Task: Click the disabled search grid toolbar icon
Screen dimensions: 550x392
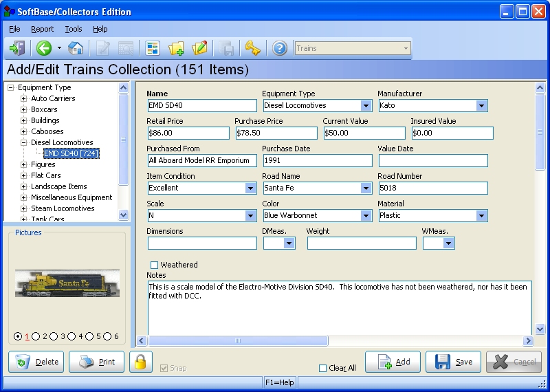Action: click(126, 48)
